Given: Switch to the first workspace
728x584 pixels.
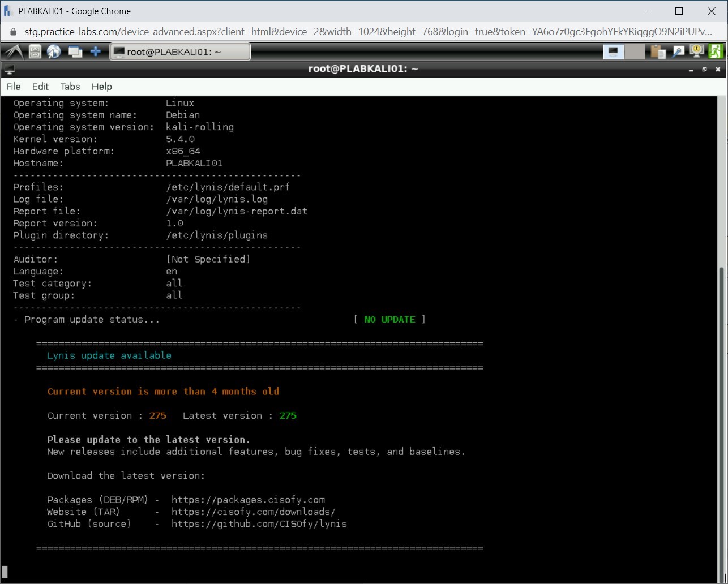Looking at the screenshot, I should (x=614, y=52).
